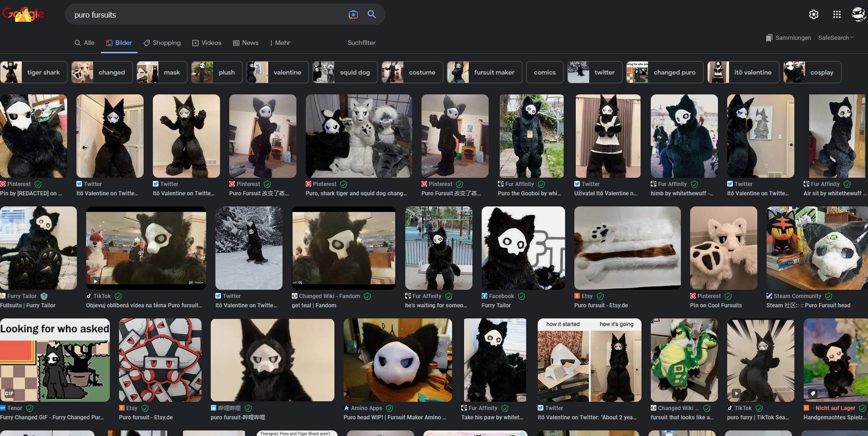Screen dimensions: 868x436
Task: Open the account profile avatar
Action: tap(859, 14)
